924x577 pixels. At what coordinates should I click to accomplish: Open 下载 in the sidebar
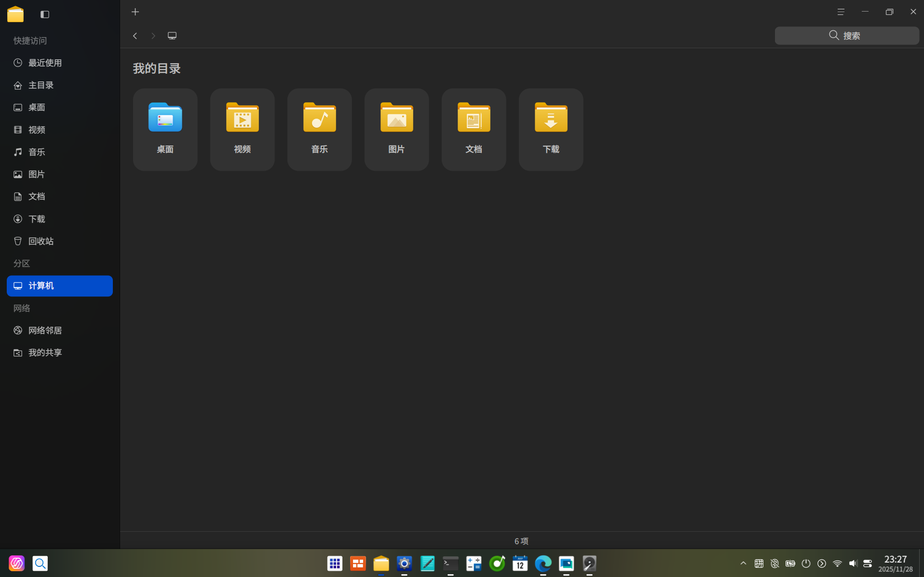60,219
